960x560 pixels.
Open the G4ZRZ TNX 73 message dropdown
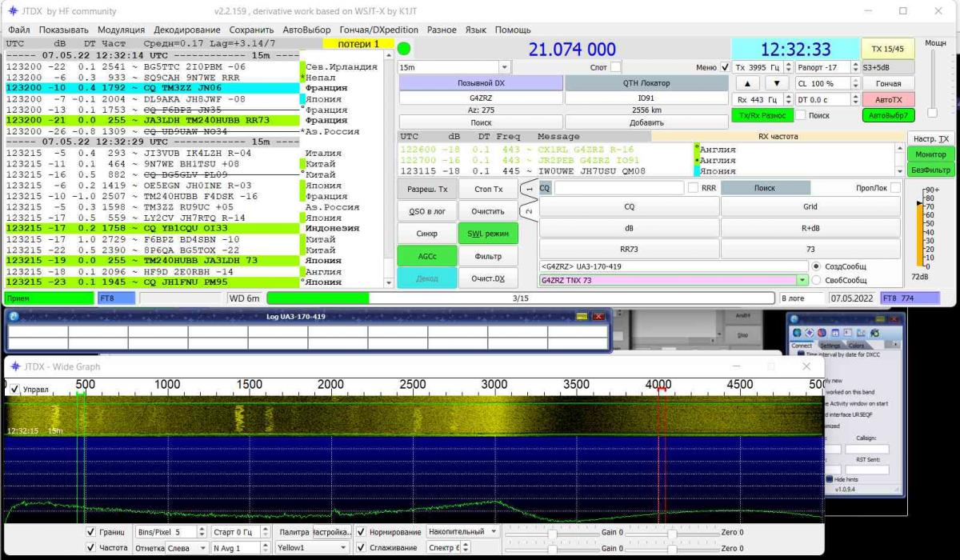point(802,281)
